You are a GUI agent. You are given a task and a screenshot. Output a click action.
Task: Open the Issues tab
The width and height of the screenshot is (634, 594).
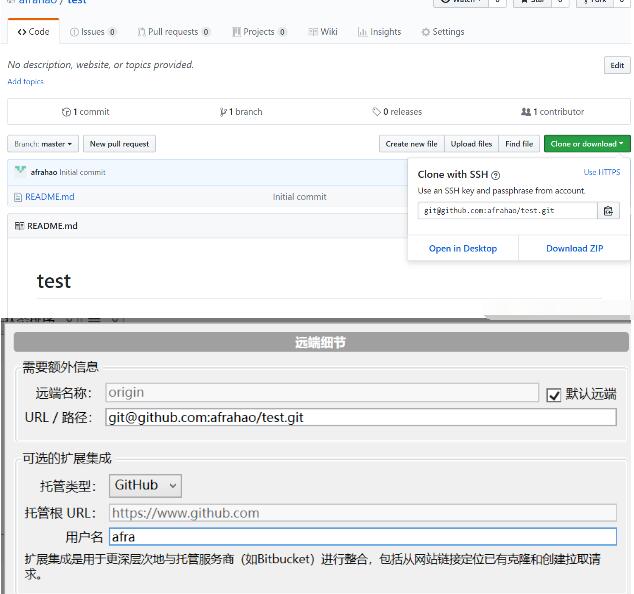(x=93, y=32)
